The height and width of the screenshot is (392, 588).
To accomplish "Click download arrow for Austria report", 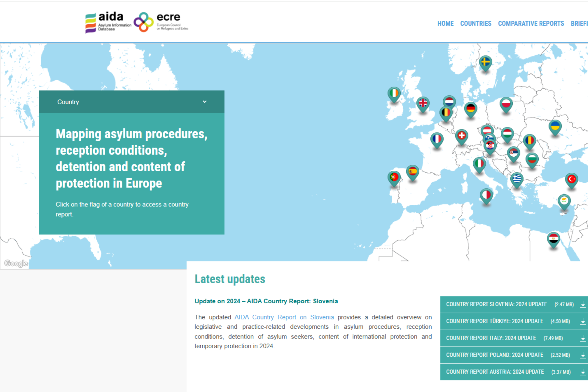I will tap(583, 372).
